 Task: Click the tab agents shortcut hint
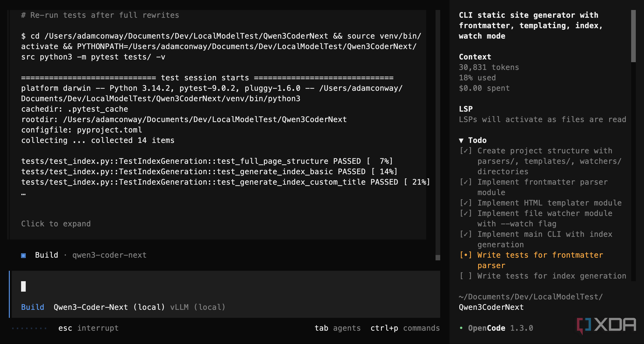[x=338, y=328]
